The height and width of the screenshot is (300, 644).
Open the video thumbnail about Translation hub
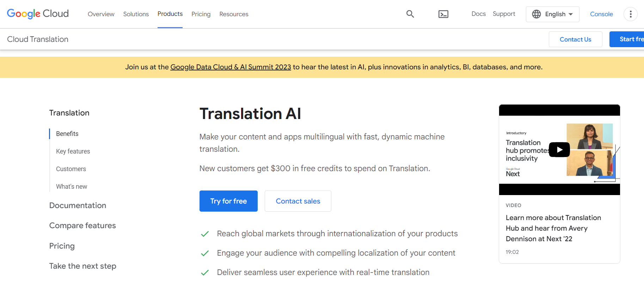[559, 150]
